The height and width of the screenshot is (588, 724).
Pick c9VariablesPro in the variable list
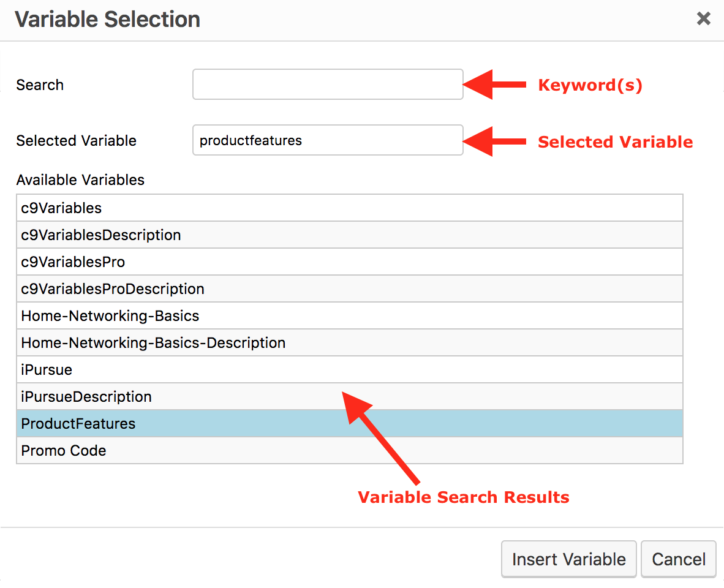tap(73, 262)
